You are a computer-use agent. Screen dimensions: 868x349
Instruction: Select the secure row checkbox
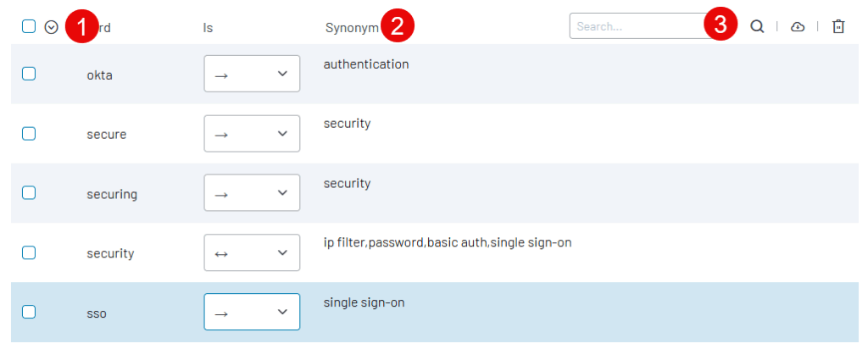coord(29,133)
